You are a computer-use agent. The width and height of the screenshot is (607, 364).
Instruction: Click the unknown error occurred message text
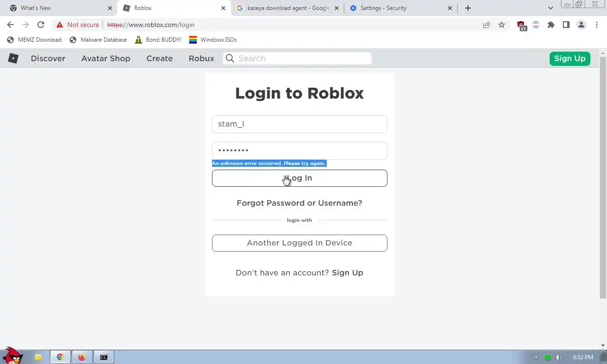point(269,163)
